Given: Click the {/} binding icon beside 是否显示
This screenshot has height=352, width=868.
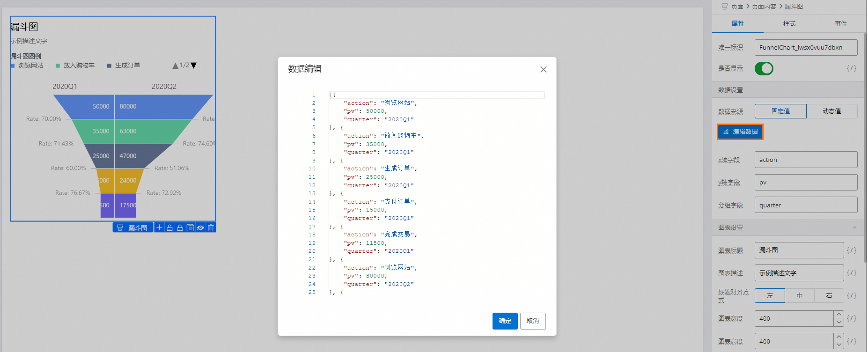Looking at the screenshot, I should (851, 68).
